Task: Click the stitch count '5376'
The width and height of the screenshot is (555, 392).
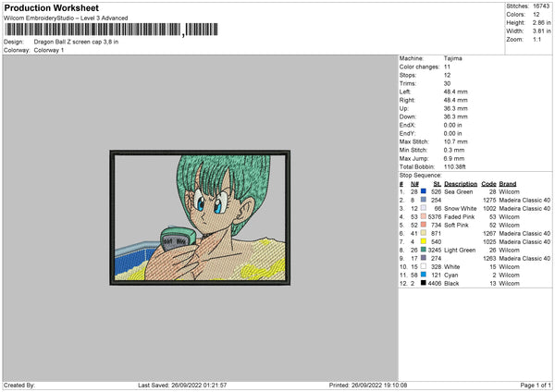Action: (x=435, y=217)
